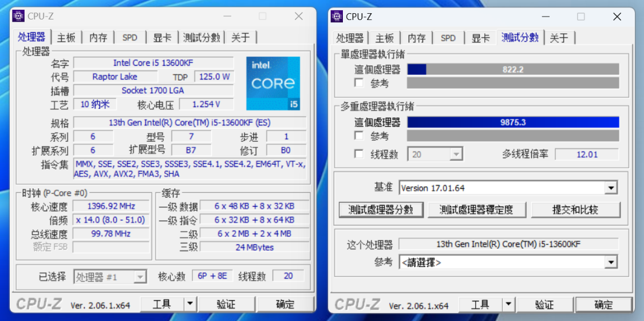Click the single thread 822.2 score bar
Screen dimensions: 644x321
click(x=513, y=69)
